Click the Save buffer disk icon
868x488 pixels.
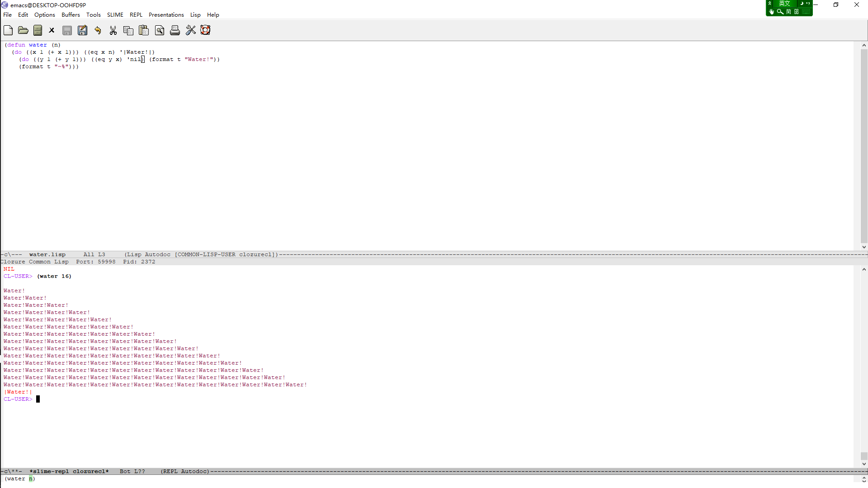click(67, 30)
